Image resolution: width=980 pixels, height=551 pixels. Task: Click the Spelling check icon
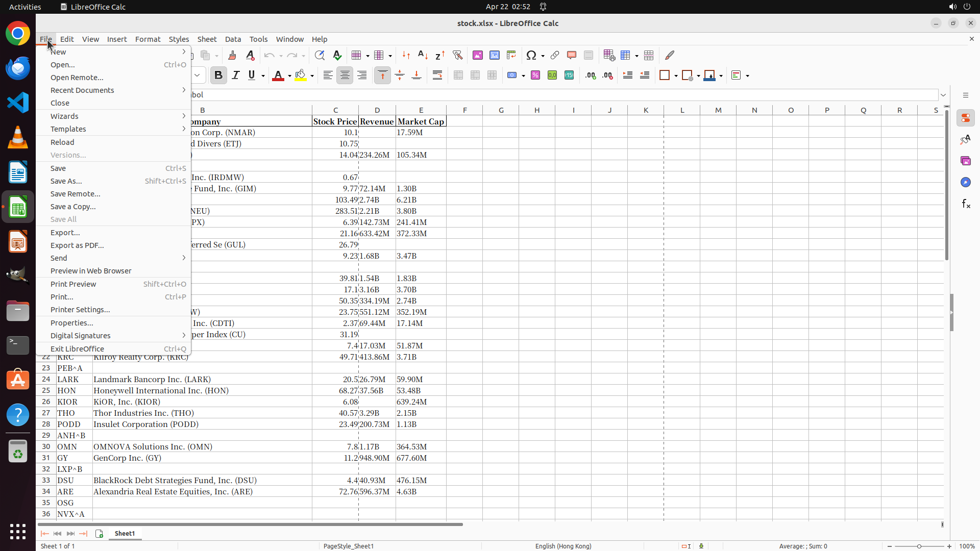tap(337, 55)
